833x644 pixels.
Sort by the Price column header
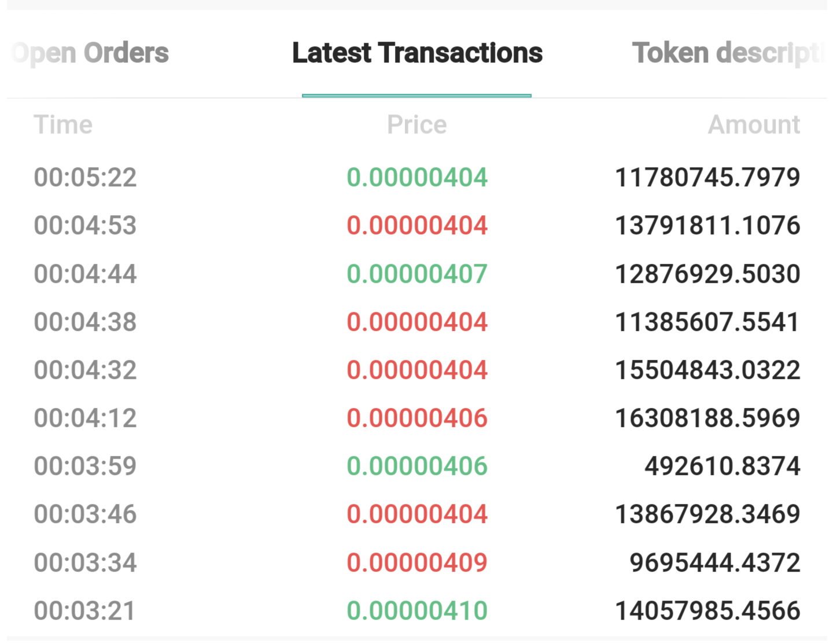[x=417, y=124]
